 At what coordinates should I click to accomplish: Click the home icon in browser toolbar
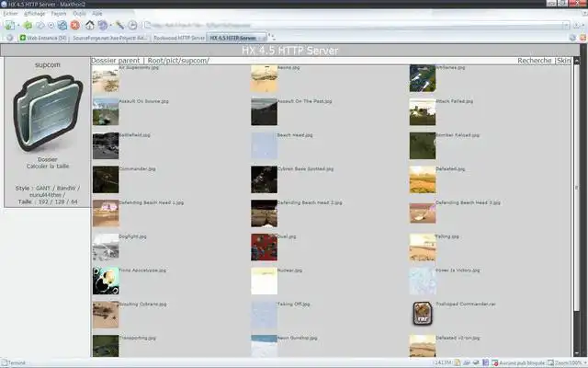click(x=90, y=25)
